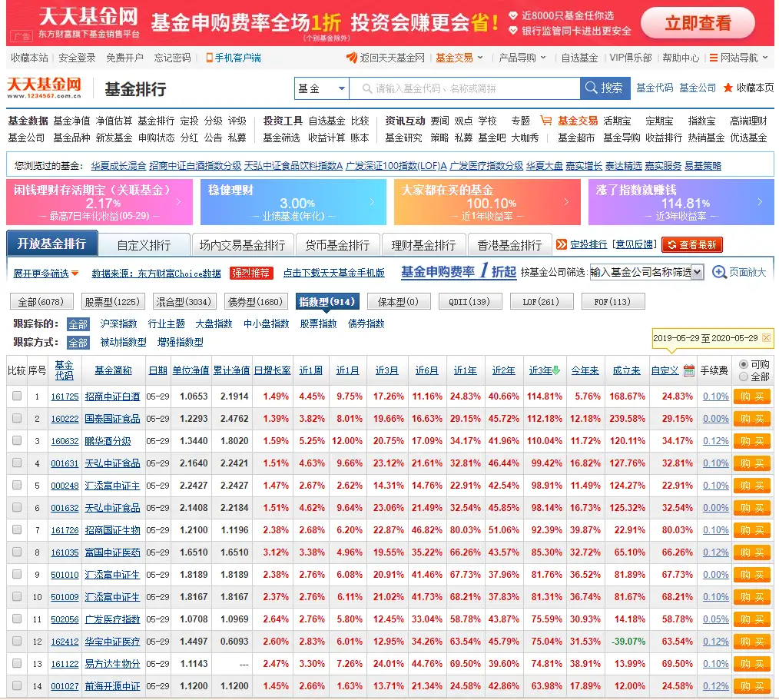Expand the 产品导购 dropdown menu
The width and height of the screenshot is (779, 700).
tap(543, 58)
